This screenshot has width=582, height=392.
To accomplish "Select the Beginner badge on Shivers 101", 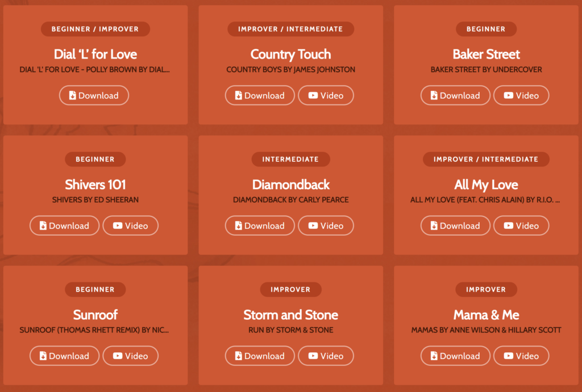I will pos(95,159).
